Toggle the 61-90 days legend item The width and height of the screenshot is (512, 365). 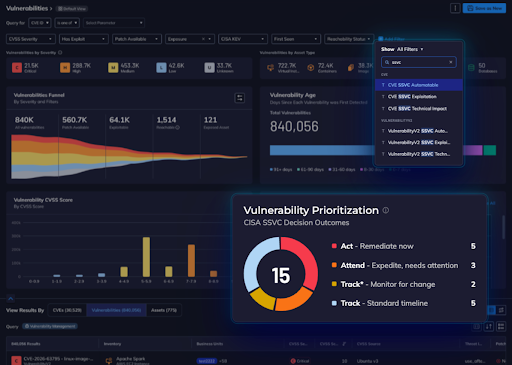click(x=310, y=170)
